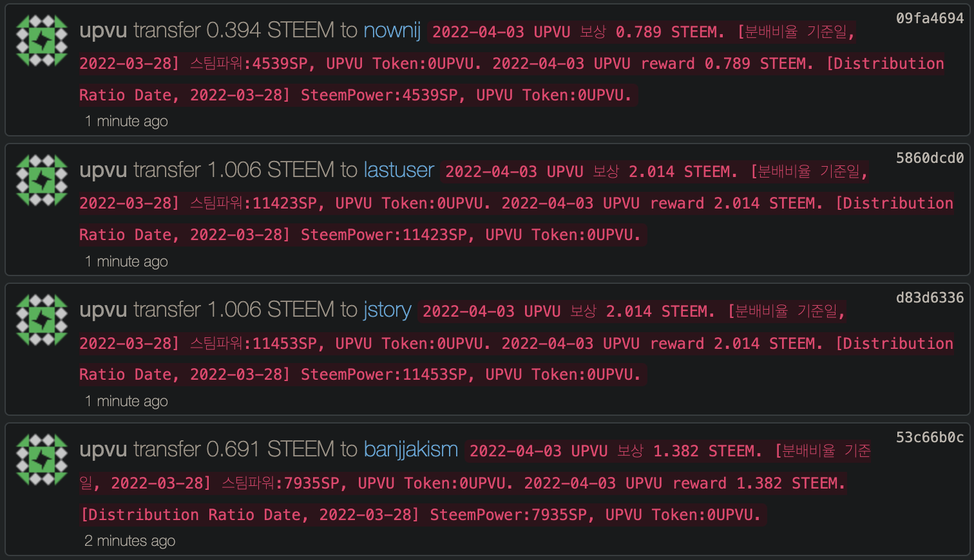Click the upvu sender name in the nownij transfer

(x=103, y=30)
